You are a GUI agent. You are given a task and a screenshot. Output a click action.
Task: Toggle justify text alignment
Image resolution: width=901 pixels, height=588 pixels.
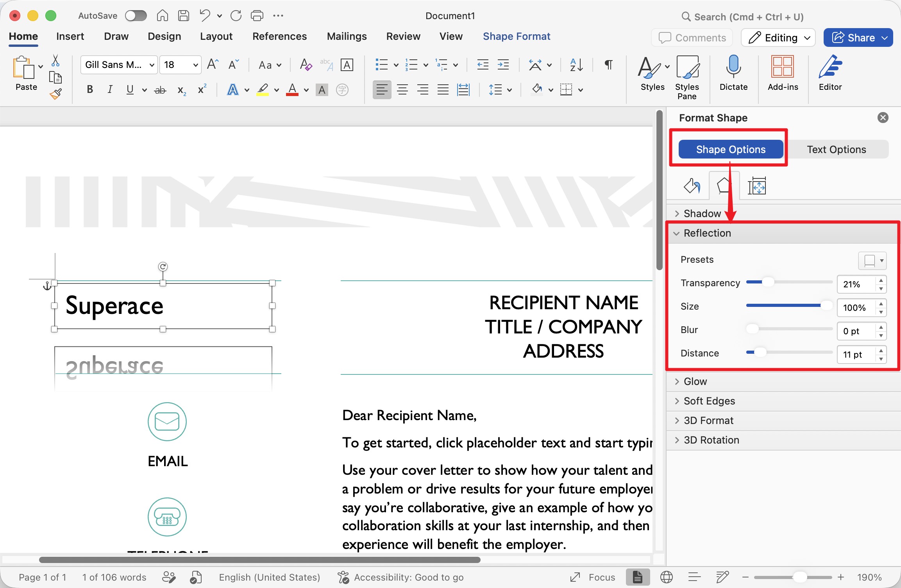coord(443,90)
